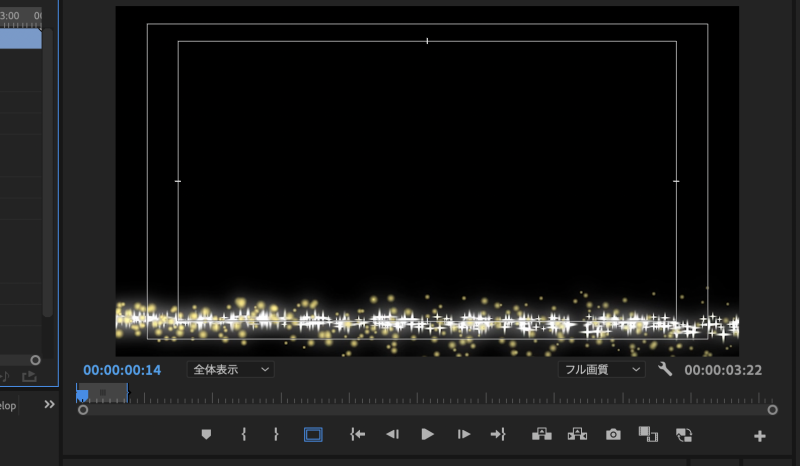Toggle the proxies button
Viewport: 800px width, 466px height.
tap(684, 435)
